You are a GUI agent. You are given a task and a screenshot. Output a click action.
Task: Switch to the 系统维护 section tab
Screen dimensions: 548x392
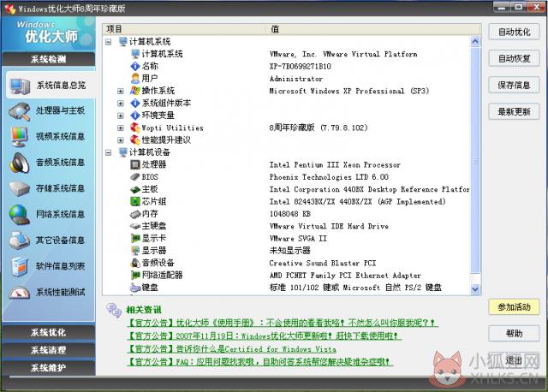point(48,368)
